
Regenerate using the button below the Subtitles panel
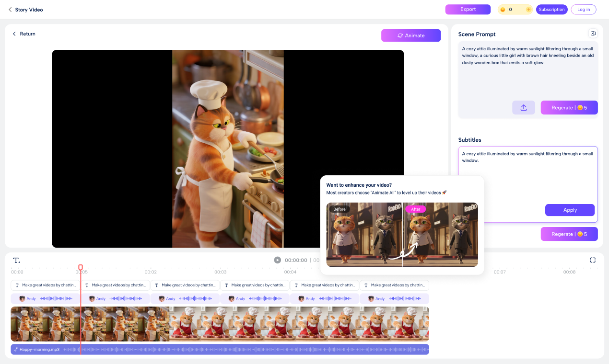569,234
